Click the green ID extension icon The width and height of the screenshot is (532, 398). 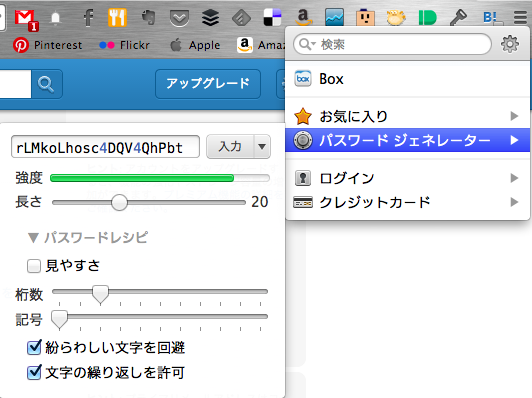(428, 18)
